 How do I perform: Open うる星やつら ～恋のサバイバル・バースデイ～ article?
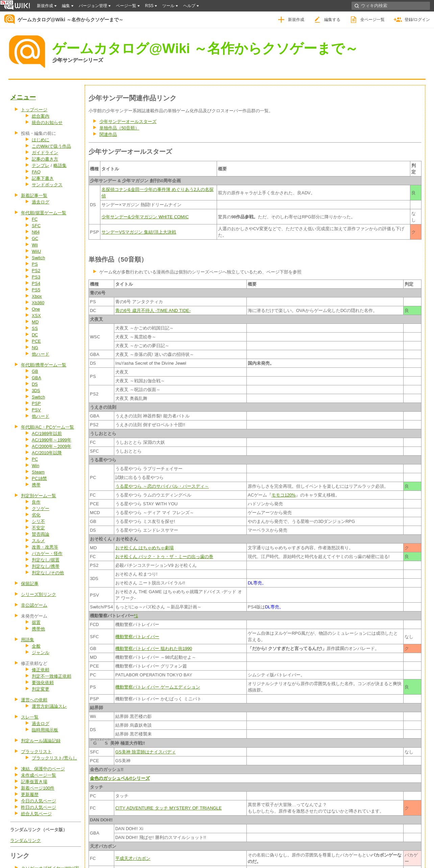tap(162, 486)
